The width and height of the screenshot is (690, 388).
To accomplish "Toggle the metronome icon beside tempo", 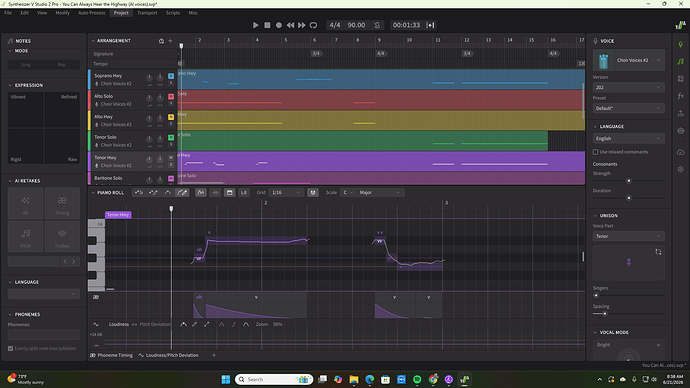I will pyautogui.click(x=377, y=25).
